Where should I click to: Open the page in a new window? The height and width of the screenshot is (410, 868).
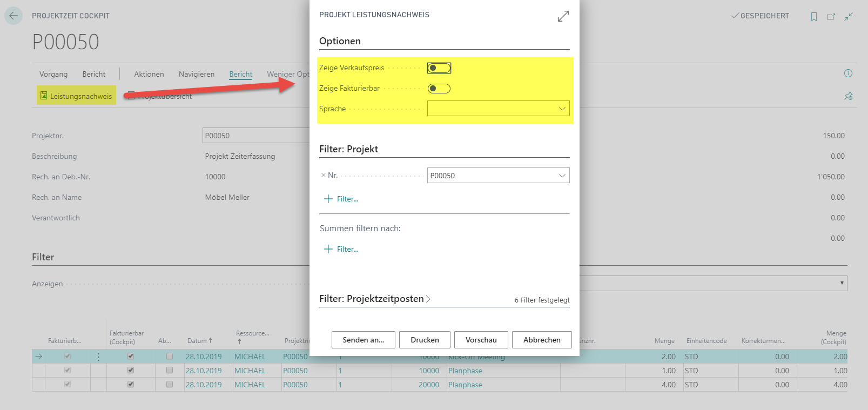pos(831,17)
